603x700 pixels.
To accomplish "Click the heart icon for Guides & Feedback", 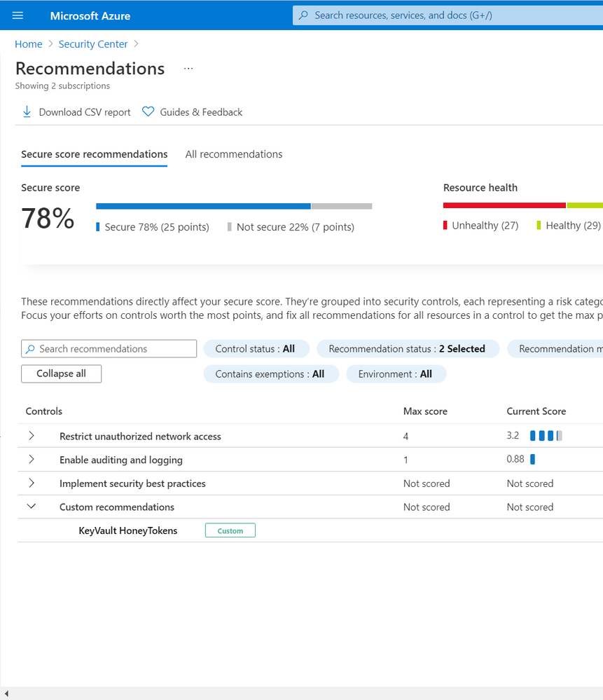I will click(x=148, y=112).
